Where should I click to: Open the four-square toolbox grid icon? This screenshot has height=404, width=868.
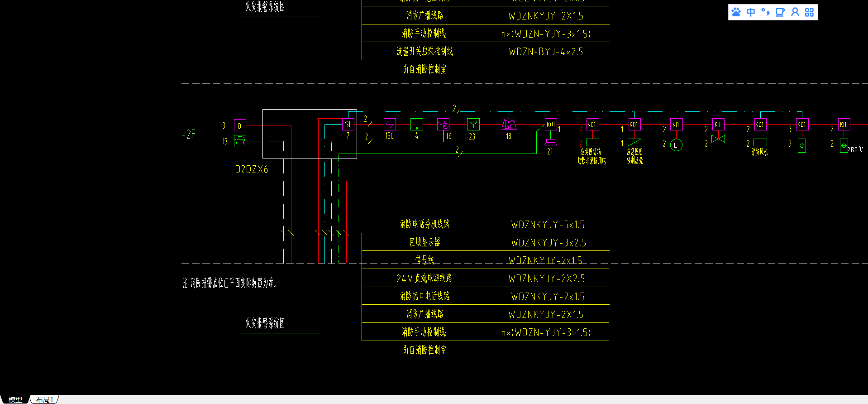click(809, 12)
